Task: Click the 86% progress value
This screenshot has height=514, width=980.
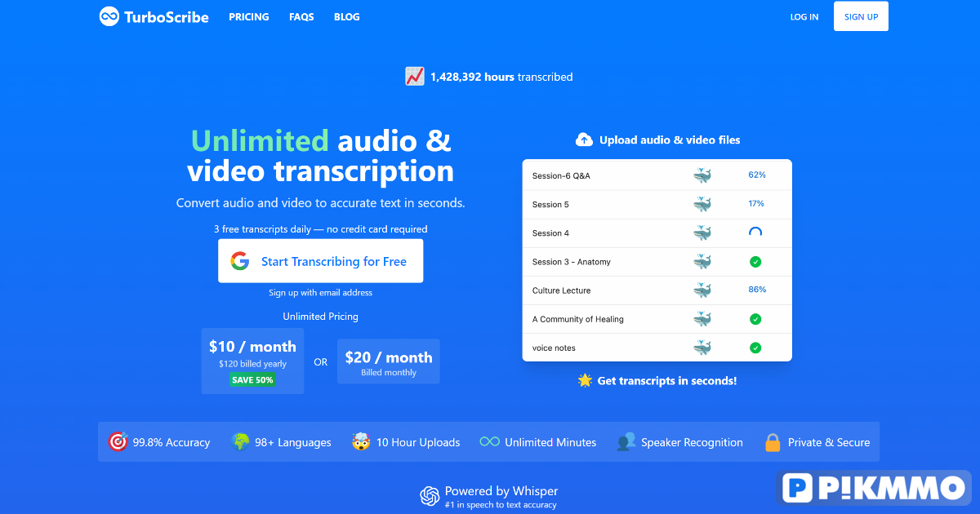Action: (757, 290)
